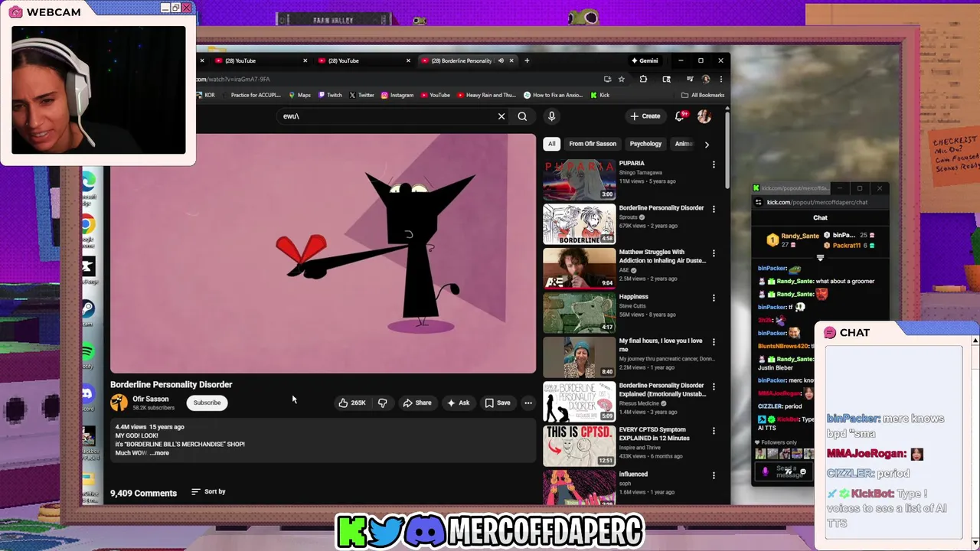Click the Discord desktop shortcut
Screen dimensions: 980x551
[x=87, y=393]
